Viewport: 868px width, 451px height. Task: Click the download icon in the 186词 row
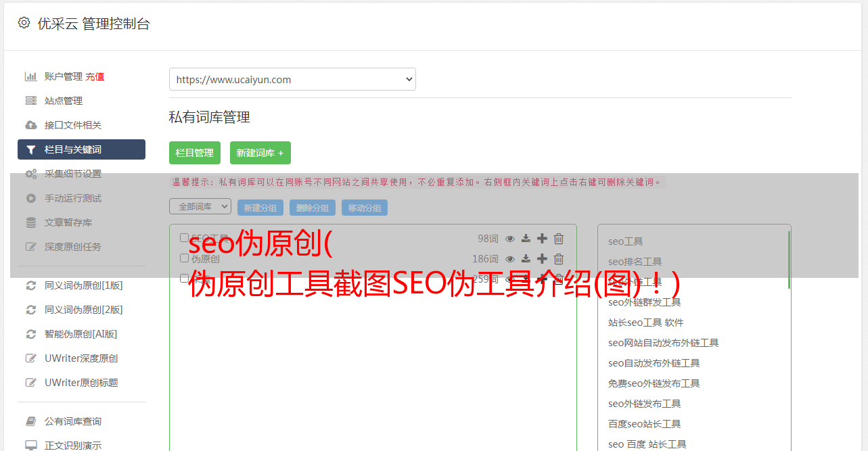tap(526, 259)
